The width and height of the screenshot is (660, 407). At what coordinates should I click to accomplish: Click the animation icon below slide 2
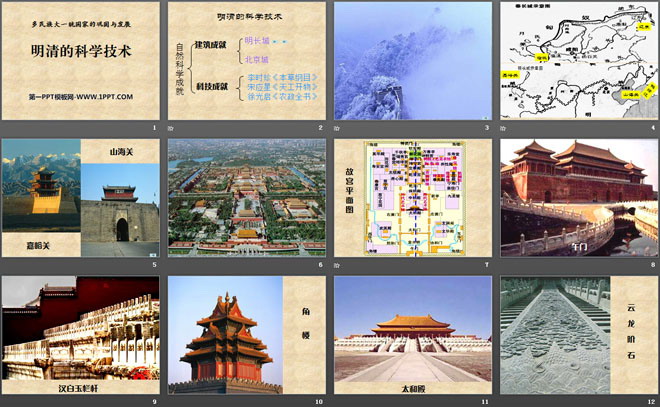pyautogui.click(x=171, y=129)
